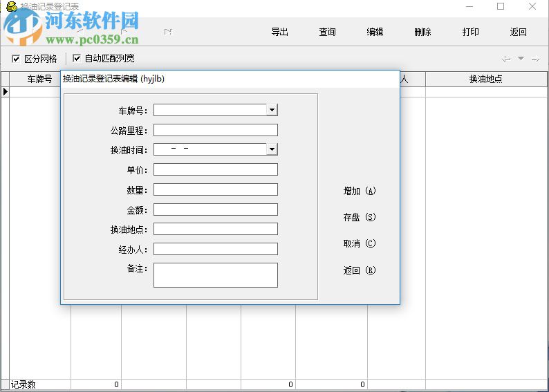Image resolution: width=549 pixels, height=392 pixels.
Task: Click the 导出 export toolbar button
Action: [x=279, y=32]
